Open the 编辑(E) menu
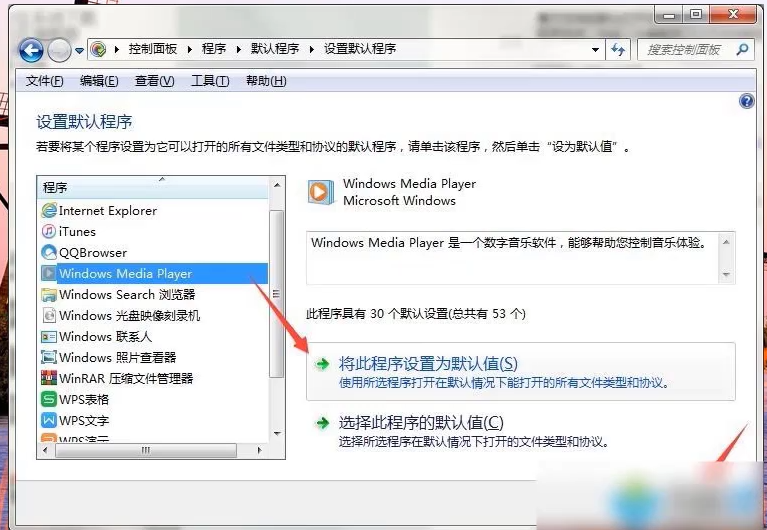Screen dimensions: 767x530 coord(99,81)
